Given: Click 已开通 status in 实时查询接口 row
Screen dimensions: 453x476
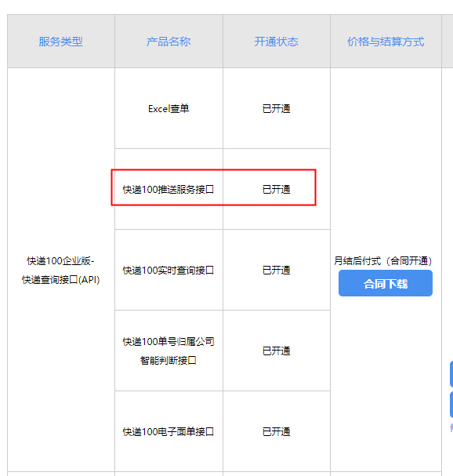Looking at the screenshot, I should [277, 271].
